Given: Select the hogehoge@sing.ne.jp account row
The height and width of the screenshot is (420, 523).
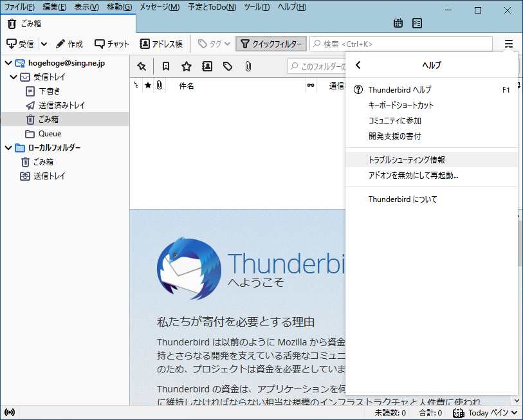Looking at the screenshot, I should pos(65,63).
